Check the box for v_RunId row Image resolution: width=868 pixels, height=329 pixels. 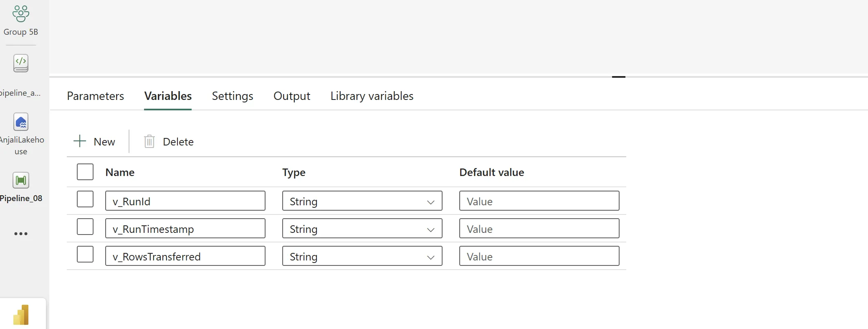click(85, 199)
